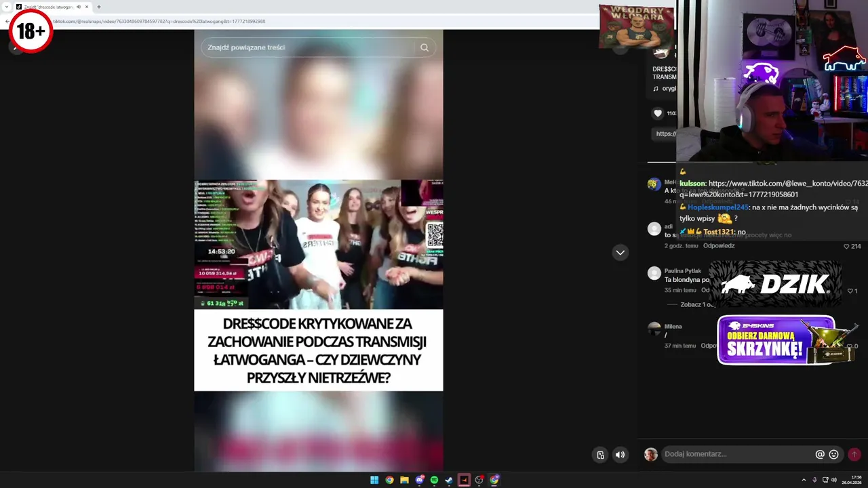Show hidden system tray icons
868x488 pixels.
coord(804,480)
